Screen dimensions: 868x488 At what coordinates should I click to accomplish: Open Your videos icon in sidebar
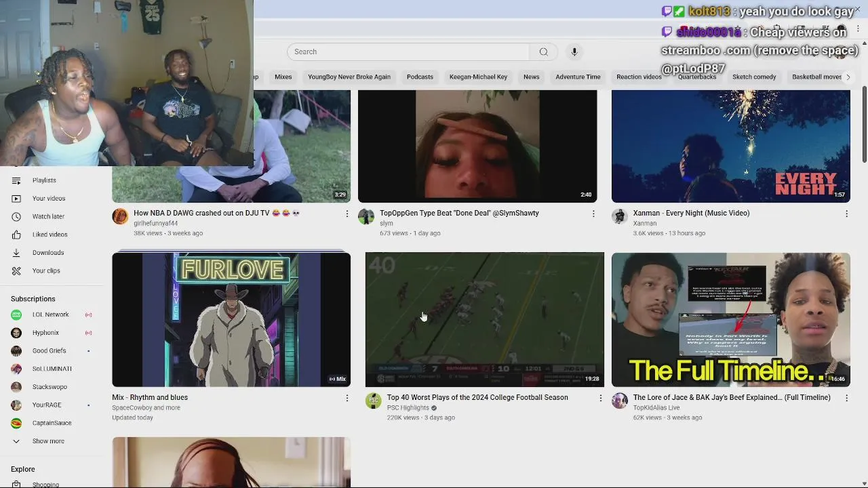click(x=16, y=199)
